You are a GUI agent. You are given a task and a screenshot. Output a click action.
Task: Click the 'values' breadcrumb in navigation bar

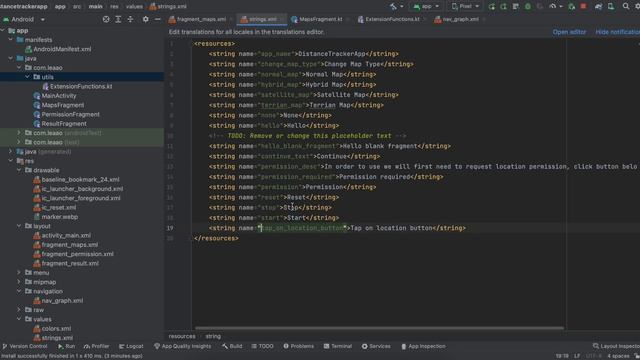[x=134, y=7]
